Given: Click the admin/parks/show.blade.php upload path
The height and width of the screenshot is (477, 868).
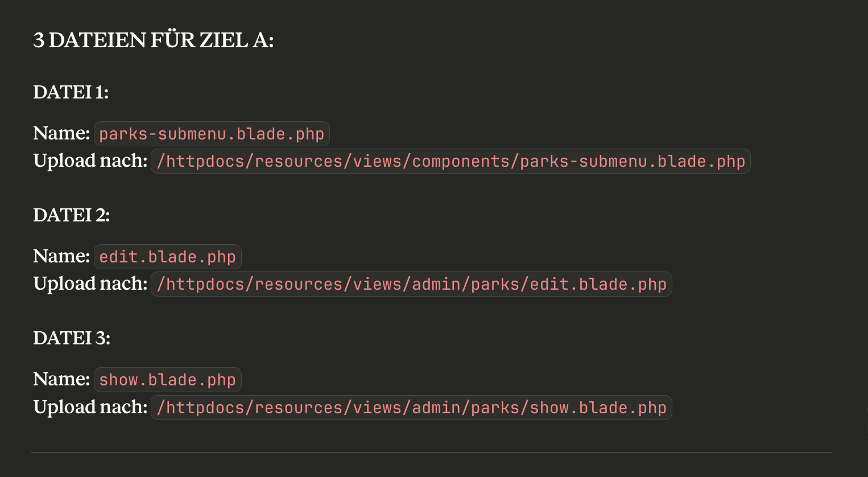Looking at the screenshot, I should point(411,408).
